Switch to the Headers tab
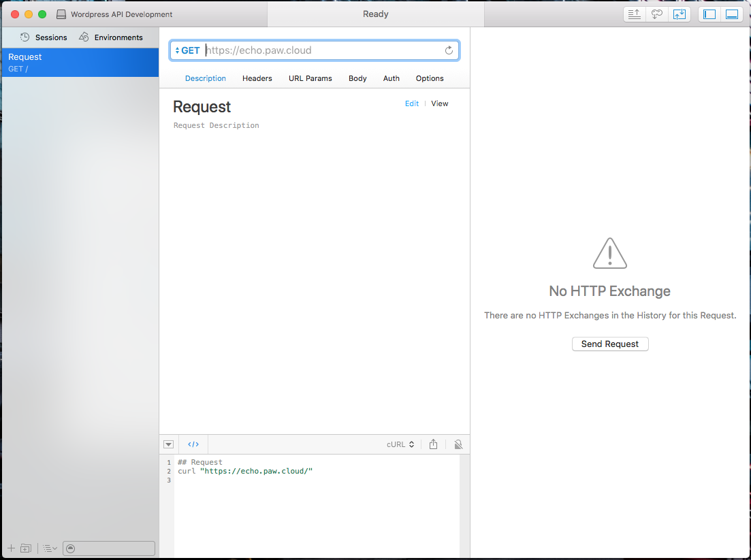This screenshot has width=751, height=560. click(257, 78)
